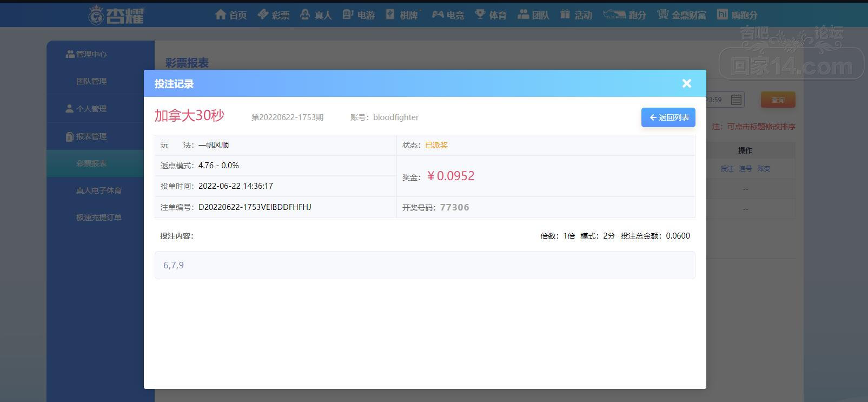The width and height of the screenshot is (868, 402).
Task: Open 极速充提订单 in the sidebar
Action: pos(99,218)
